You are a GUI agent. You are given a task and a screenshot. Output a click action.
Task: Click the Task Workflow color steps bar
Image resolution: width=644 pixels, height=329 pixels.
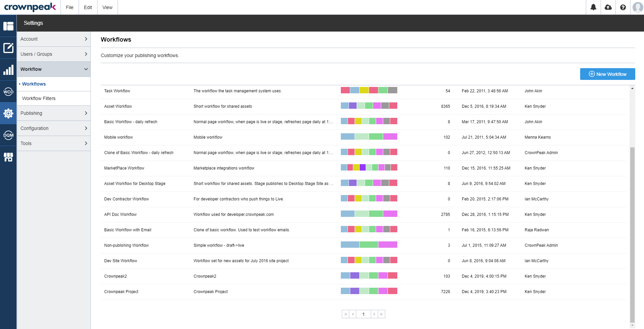point(369,90)
